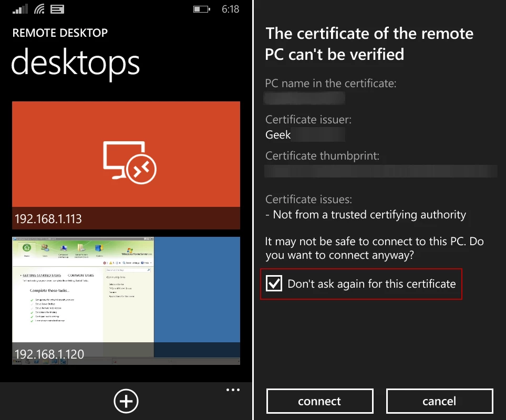The height and width of the screenshot is (420, 506).
Task: Click the connect button
Action: [x=320, y=401]
